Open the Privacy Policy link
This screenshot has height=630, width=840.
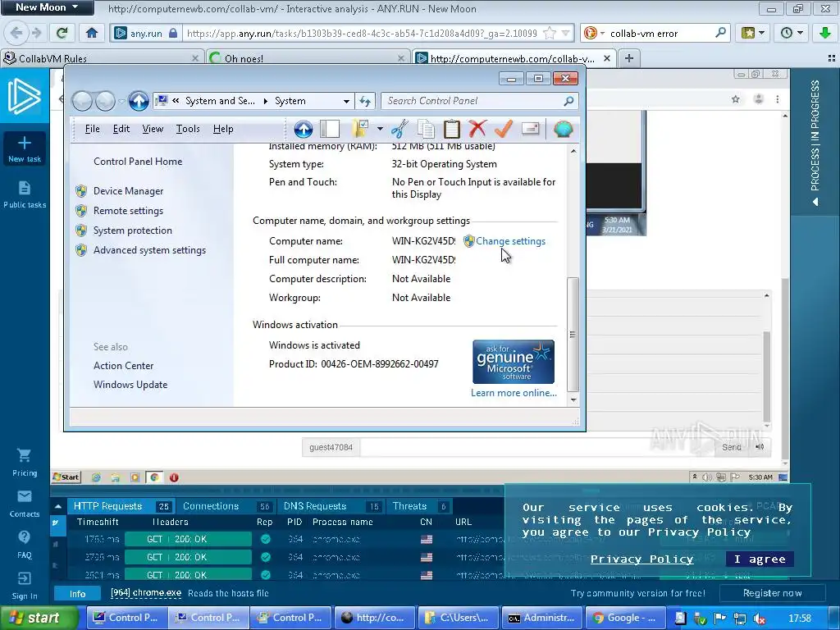pyautogui.click(x=641, y=559)
